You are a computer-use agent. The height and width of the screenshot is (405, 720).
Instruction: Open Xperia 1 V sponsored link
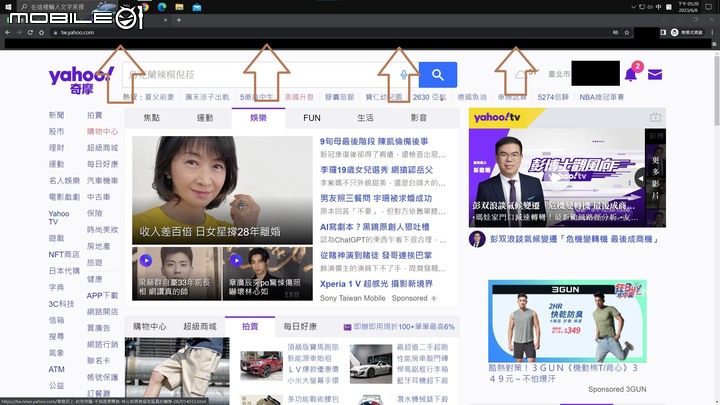(x=377, y=284)
